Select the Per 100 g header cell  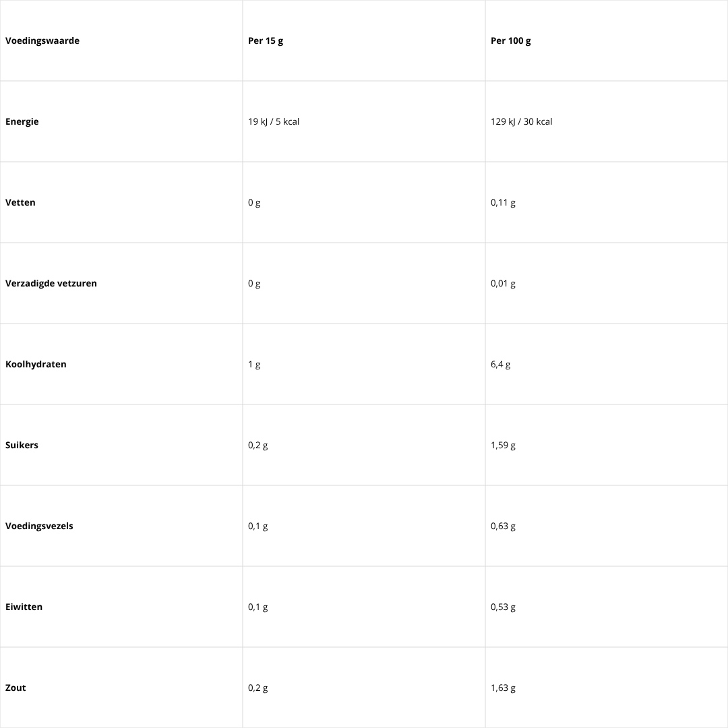511,41
